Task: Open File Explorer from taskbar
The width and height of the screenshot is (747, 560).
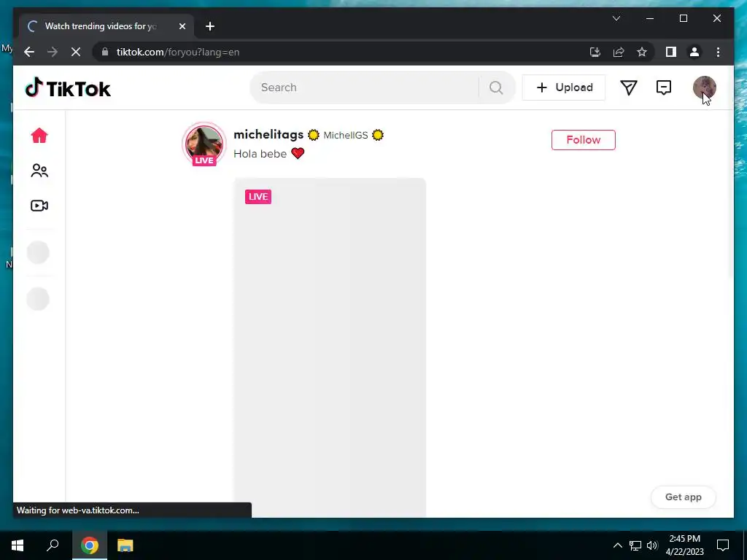Action: (x=125, y=545)
